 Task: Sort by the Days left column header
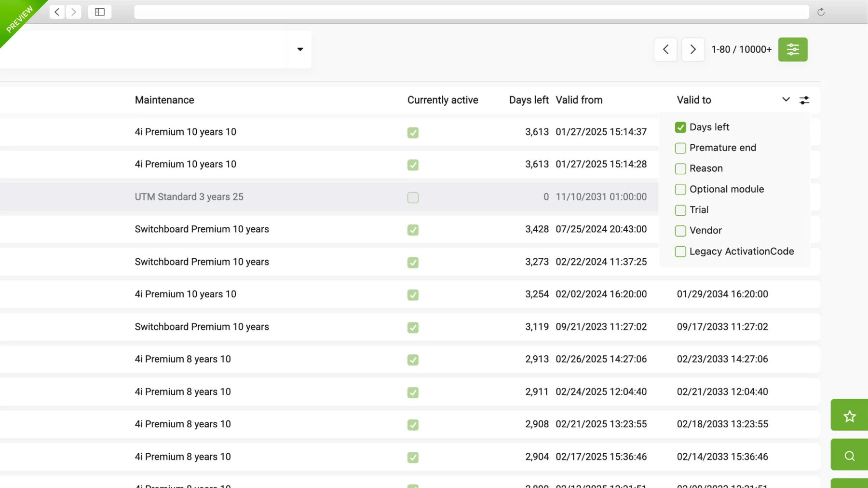pos(529,100)
